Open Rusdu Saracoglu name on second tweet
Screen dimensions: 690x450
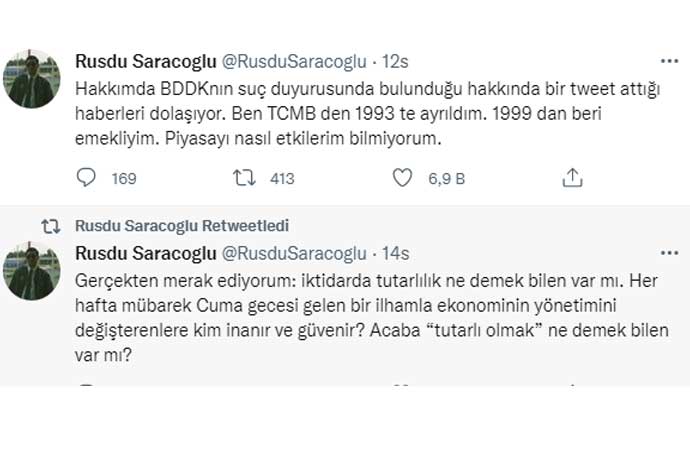point(141,254)
